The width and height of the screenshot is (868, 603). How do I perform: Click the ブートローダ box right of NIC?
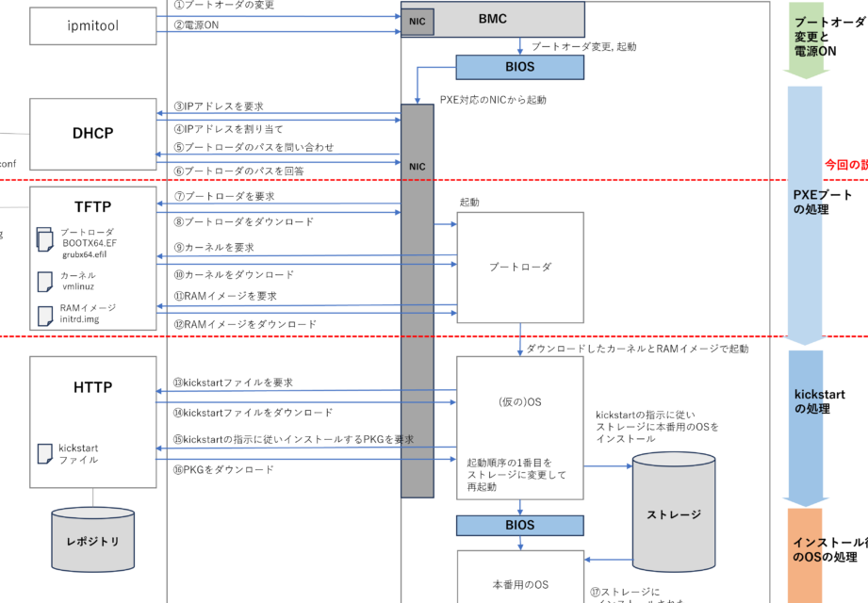point(520,268)
